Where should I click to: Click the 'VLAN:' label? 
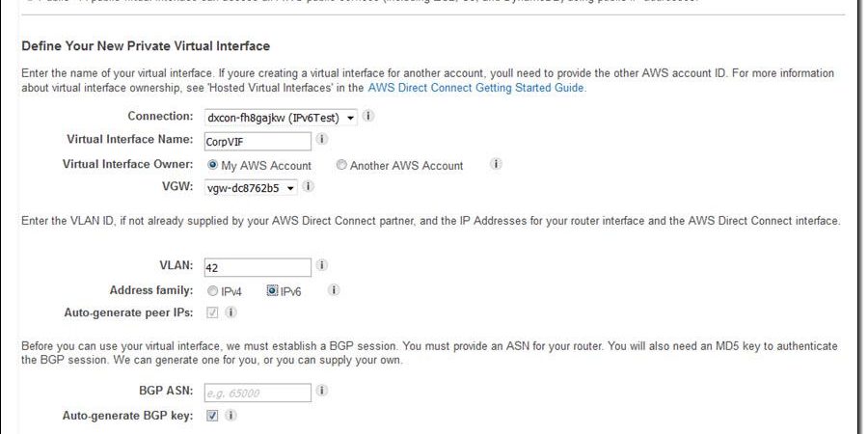(176, 266)
